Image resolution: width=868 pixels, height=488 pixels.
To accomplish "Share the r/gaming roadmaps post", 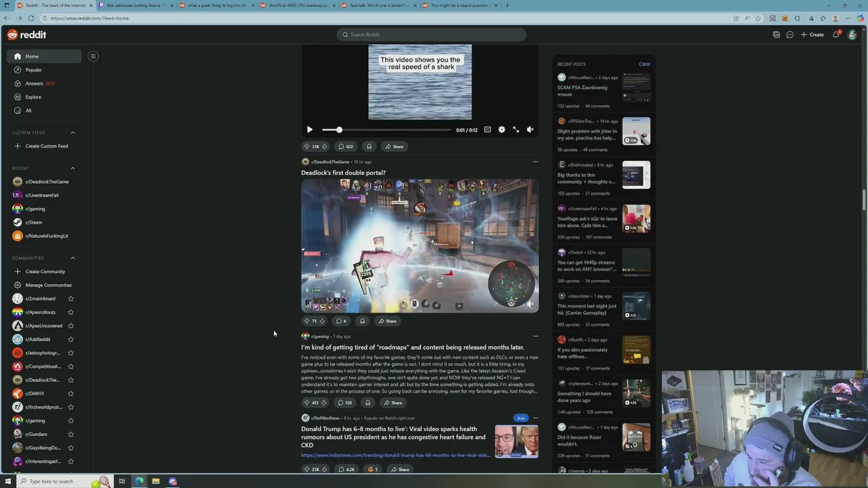I will point(393,403).
